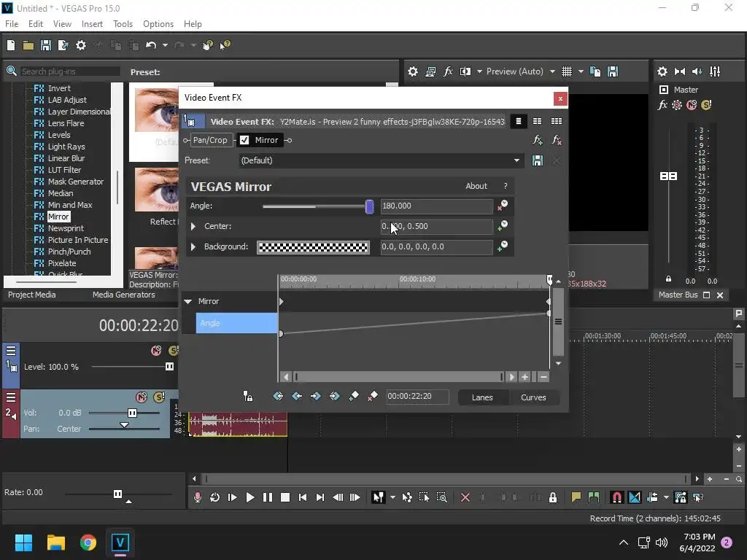Adjust track 2 Vol slider
The image size is (747, 560).
click(133, 413)
